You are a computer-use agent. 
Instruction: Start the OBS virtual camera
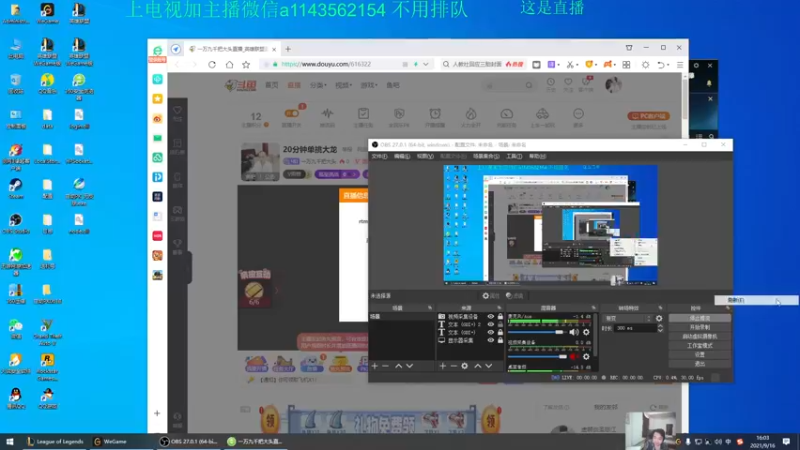[x=699, y=336]
